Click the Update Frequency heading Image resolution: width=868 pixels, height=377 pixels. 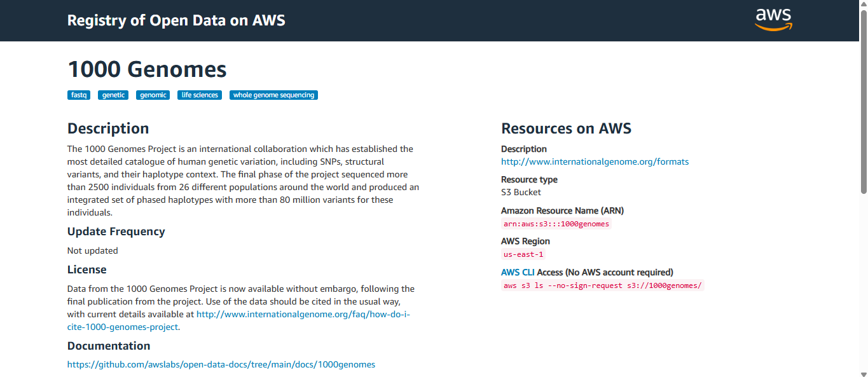click(x=116, y=231)
